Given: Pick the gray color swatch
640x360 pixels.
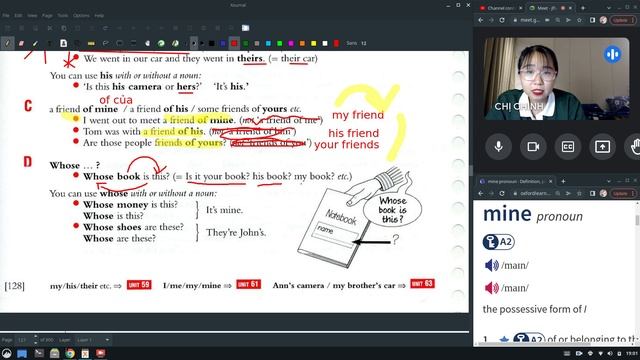Looking at the screenshot, I should [x=257, y=43].
